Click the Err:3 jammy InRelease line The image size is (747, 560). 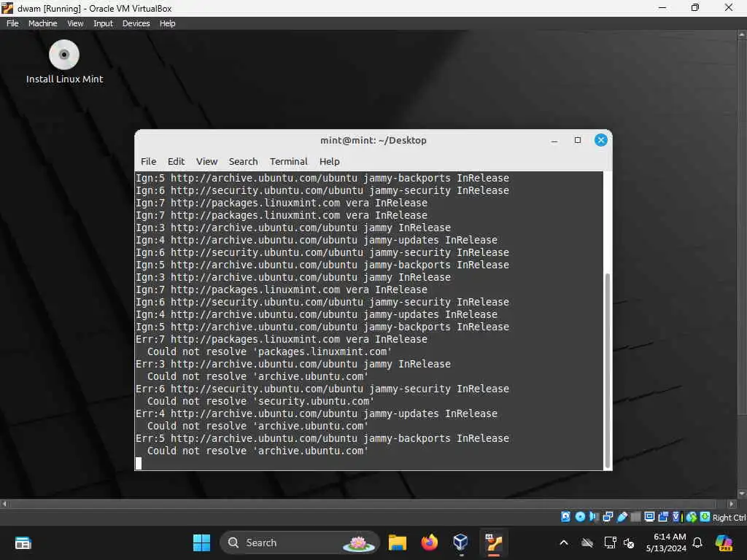[293, 364]
